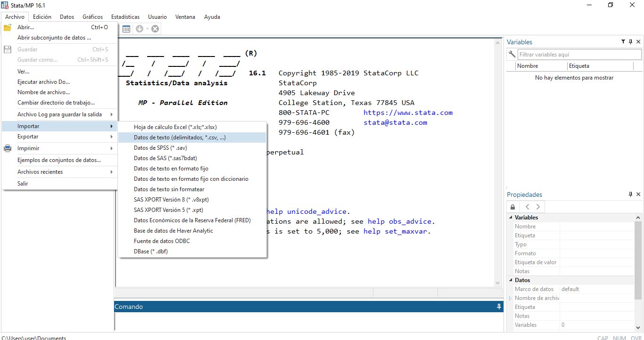Choose 'Datos Económicos de la Reserva Federal (FRED)'
This screenshot has width=644, height=340.
(x=192, y=220)
